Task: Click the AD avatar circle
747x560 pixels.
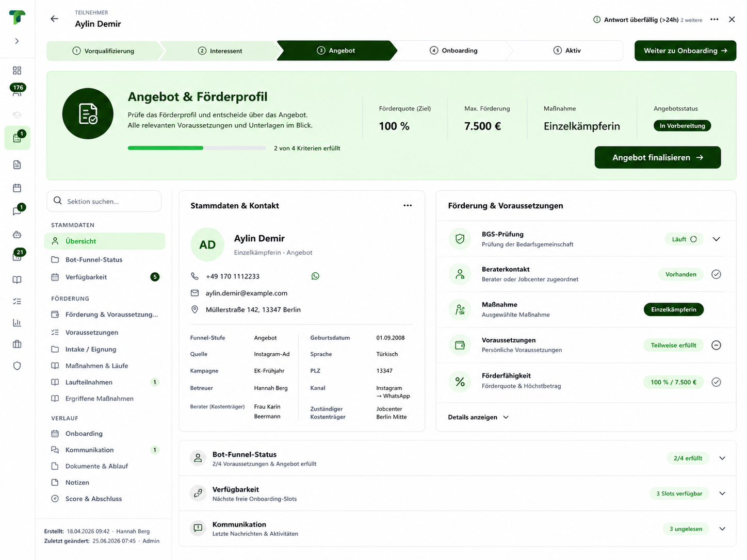Action: [x=207, y=244]
